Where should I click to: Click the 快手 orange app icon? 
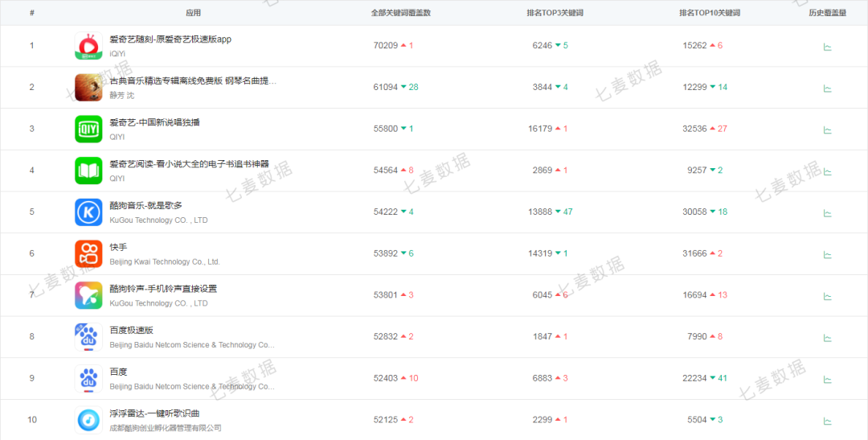point(88,254)
